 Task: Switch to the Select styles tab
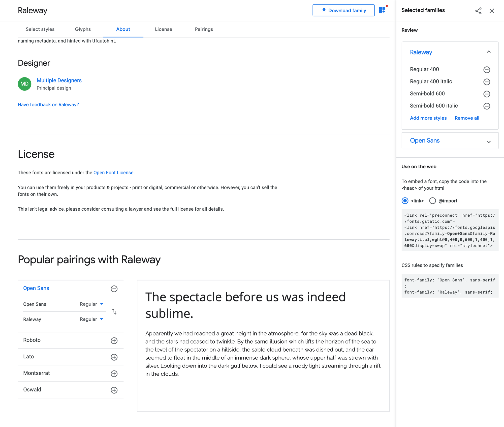(40, 29)
